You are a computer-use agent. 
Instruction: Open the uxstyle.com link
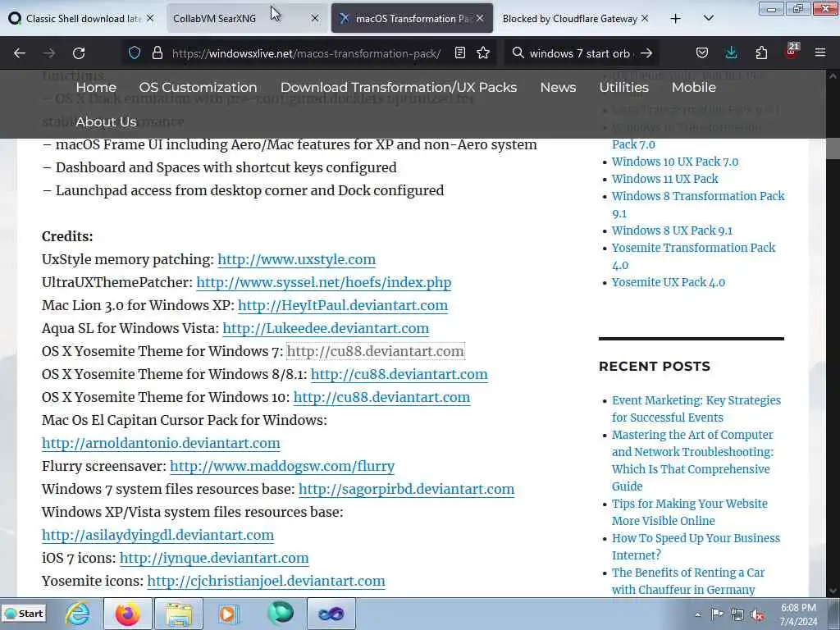[296, 259]
